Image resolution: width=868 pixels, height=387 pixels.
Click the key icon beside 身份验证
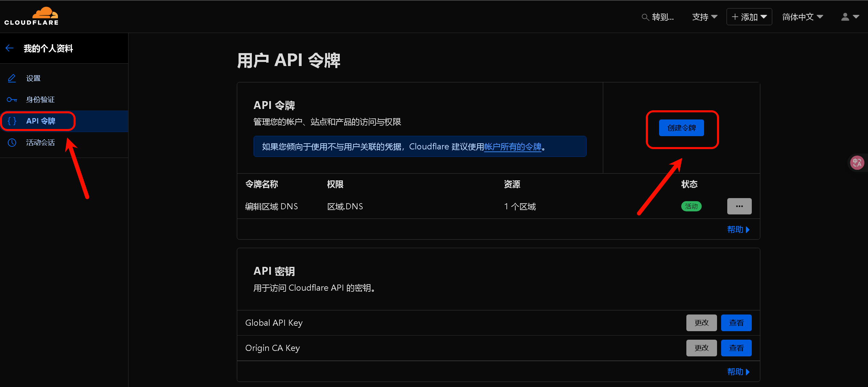(x=12, y=100)
